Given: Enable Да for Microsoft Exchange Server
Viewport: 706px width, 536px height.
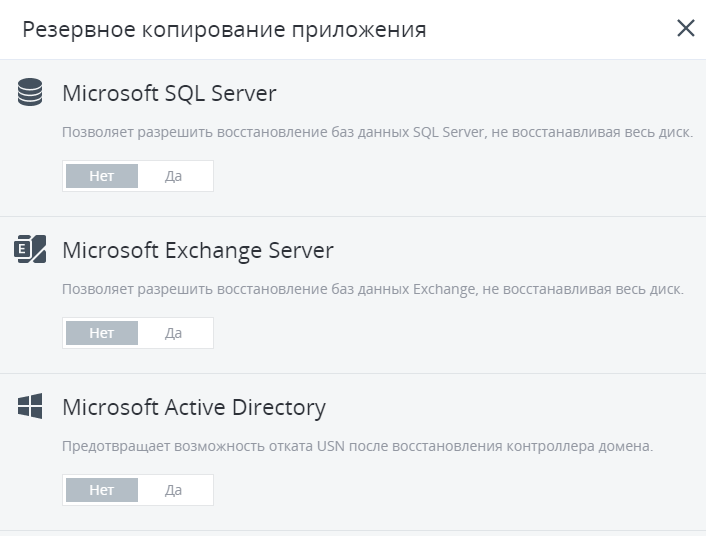Looking at the screenshot, I should pos(174,333).
